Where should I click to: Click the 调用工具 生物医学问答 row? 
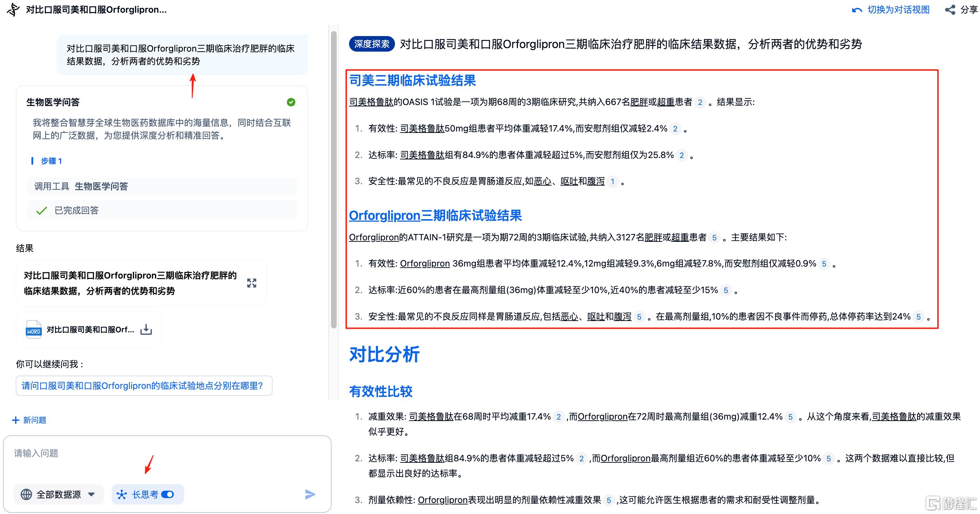tap(162, 186)
